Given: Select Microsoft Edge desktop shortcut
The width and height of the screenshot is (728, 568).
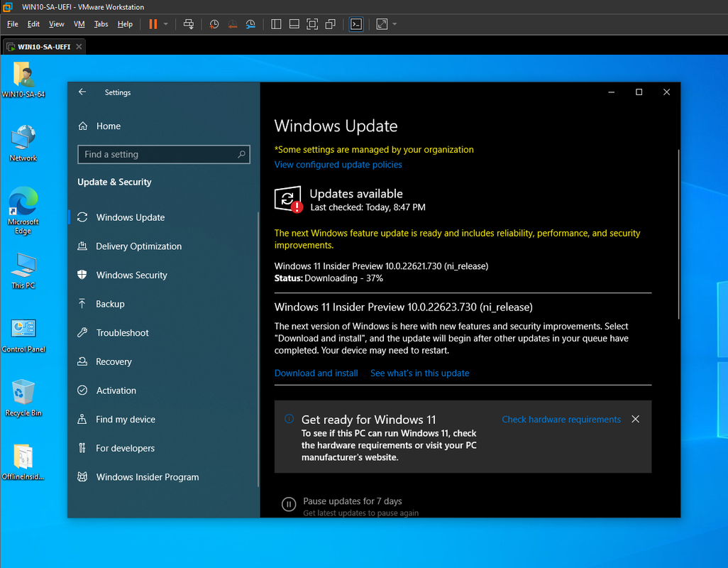Looking at the screenshot, I should (x=23, y=210).
